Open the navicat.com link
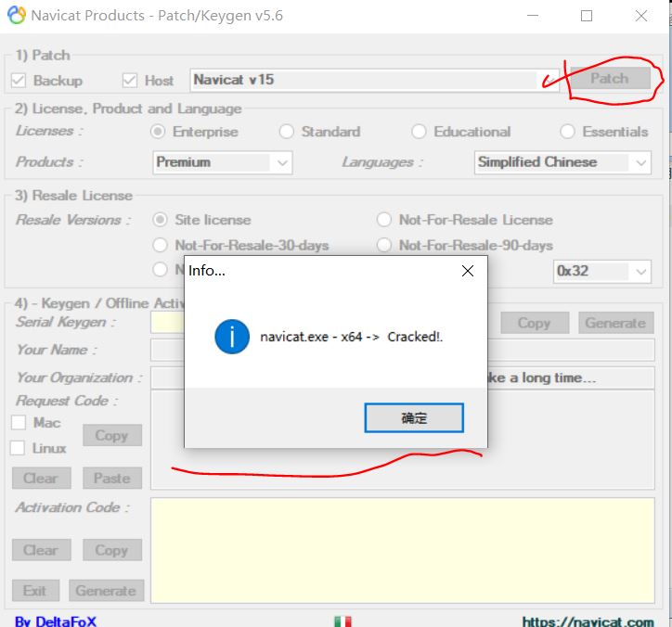Screen dimensions: 672x627 (588, 621)
